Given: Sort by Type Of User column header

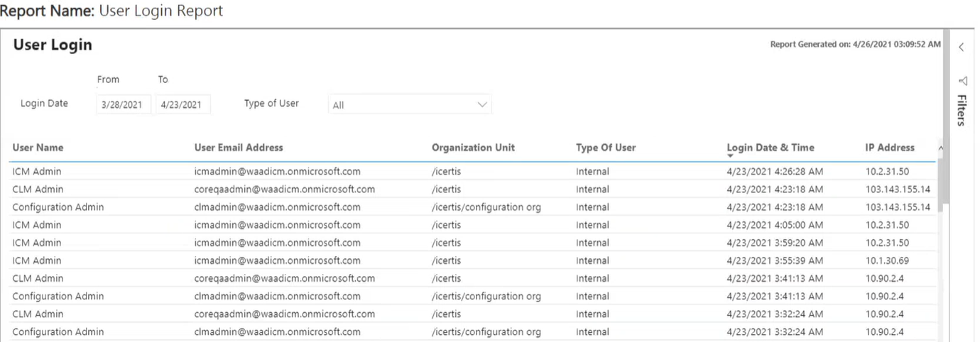Looking at the screenshot, I should click(x=606, y=148).
